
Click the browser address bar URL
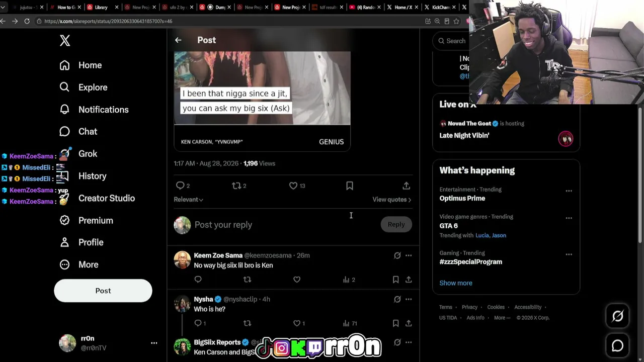[x=108, y=21]
